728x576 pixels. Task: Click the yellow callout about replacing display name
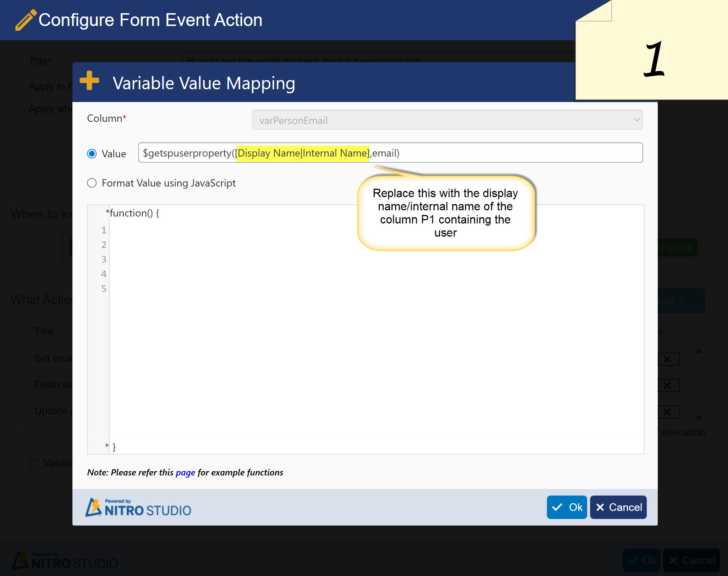[446, 213]
